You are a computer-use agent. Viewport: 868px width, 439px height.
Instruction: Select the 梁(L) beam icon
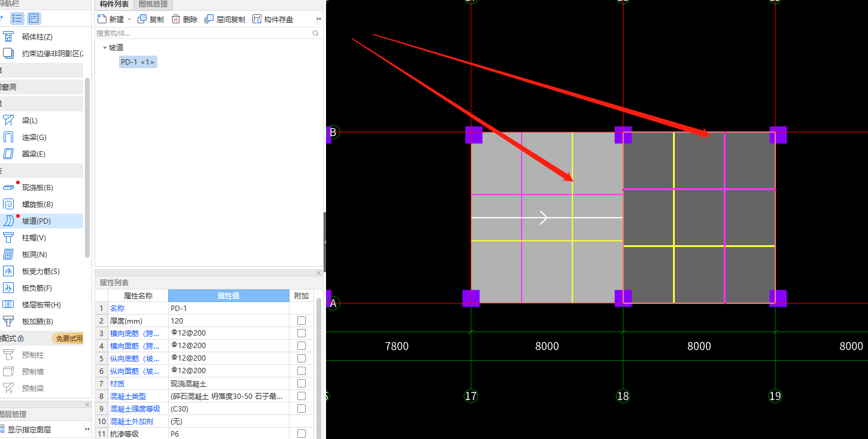[x=8, y=121]
